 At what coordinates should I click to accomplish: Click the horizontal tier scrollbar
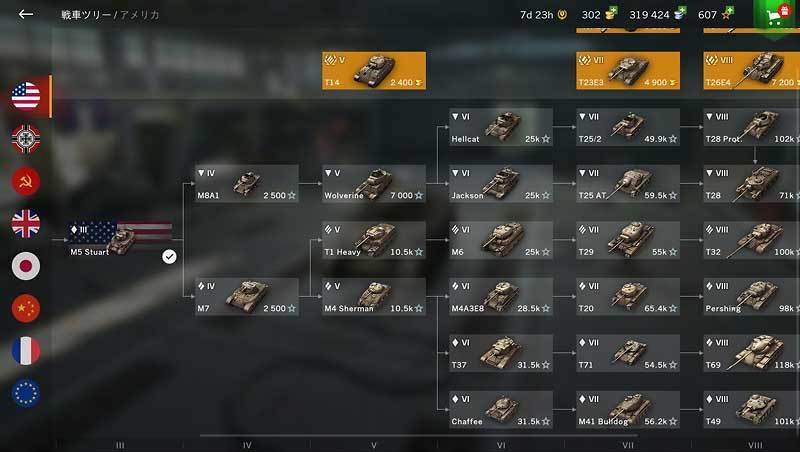pos(418,436)
